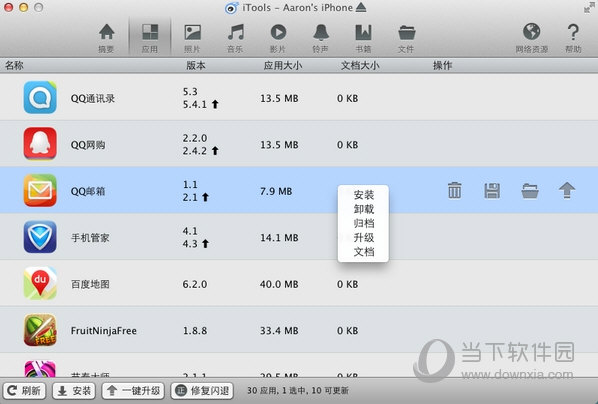Screen dimensions: 598x404
Task: Click the eject icon next to Aaron's iPhone
Action: point(361,8)
